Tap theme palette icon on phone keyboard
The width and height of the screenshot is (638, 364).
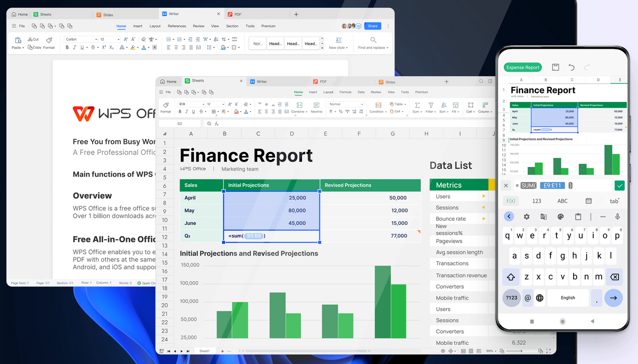(561, 217)
